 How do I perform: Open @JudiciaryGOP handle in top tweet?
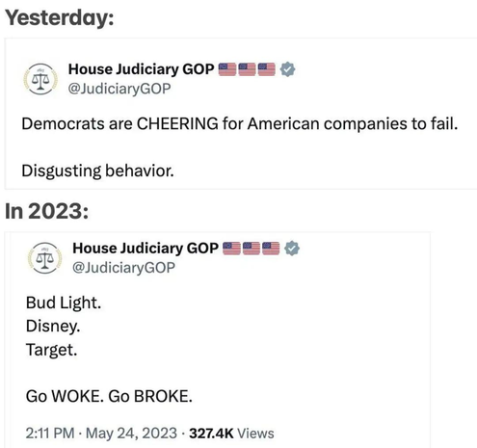[119, 89]
